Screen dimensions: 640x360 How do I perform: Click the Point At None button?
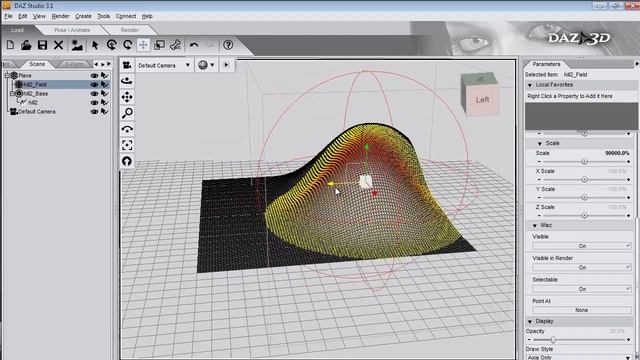(x=582, y=310)
